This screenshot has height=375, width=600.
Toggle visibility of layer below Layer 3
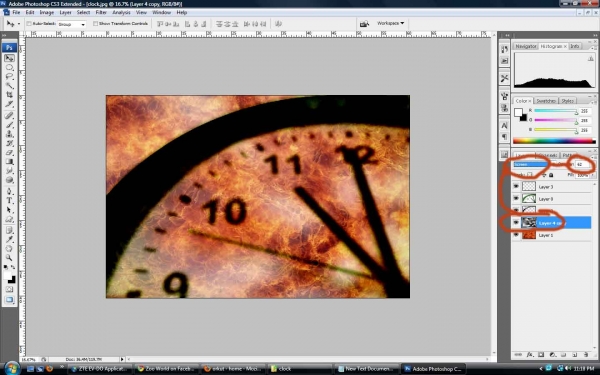coord(516,198)
